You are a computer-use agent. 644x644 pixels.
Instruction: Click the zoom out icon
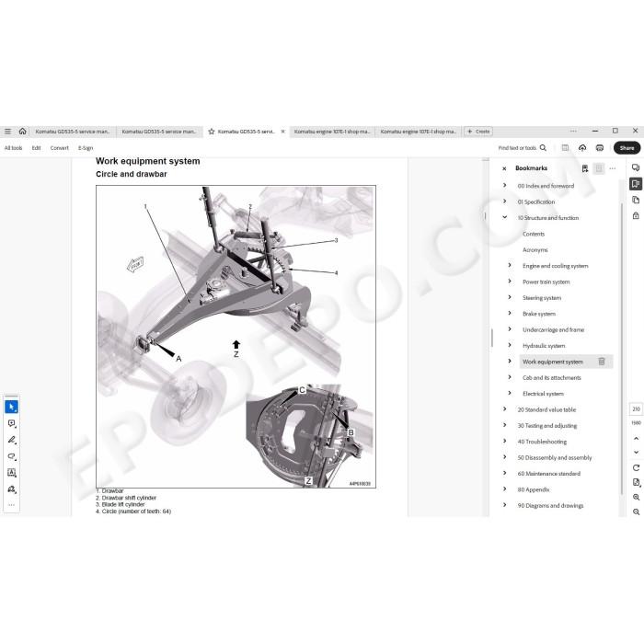[x=637, y=512]
